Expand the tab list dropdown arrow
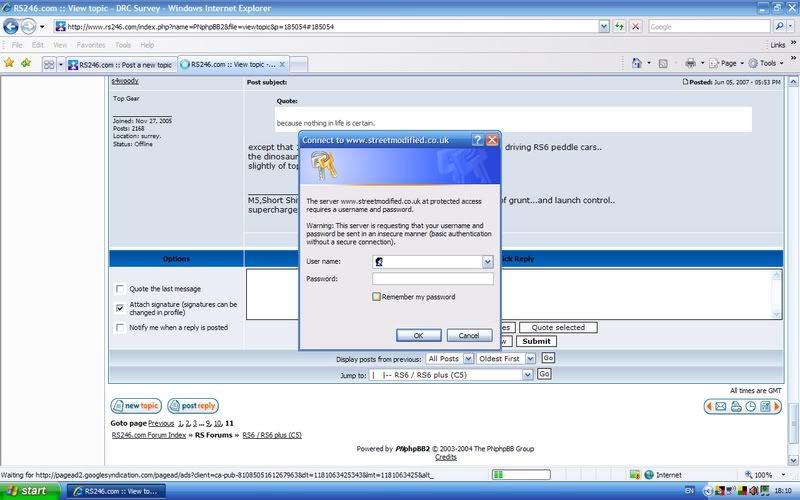800x500 pixels. 61,64
